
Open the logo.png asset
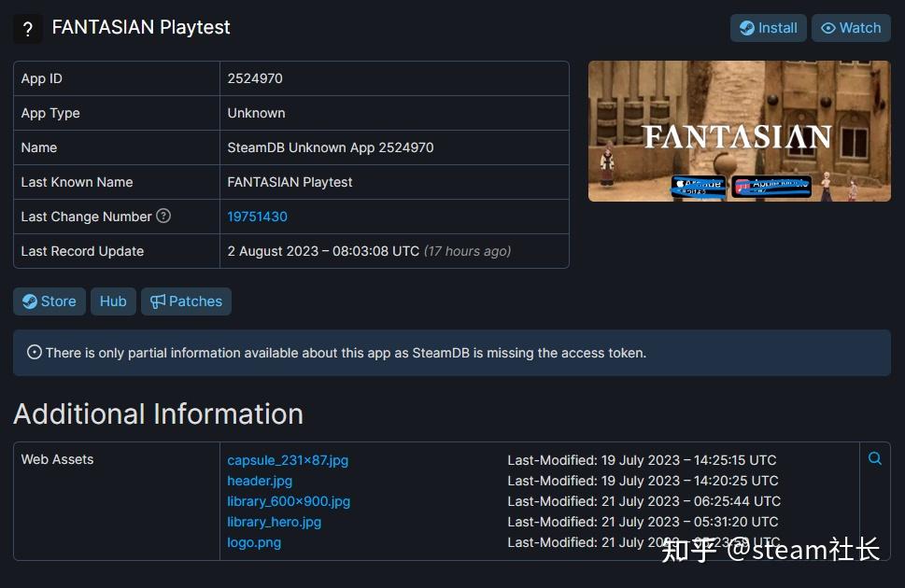253,542
